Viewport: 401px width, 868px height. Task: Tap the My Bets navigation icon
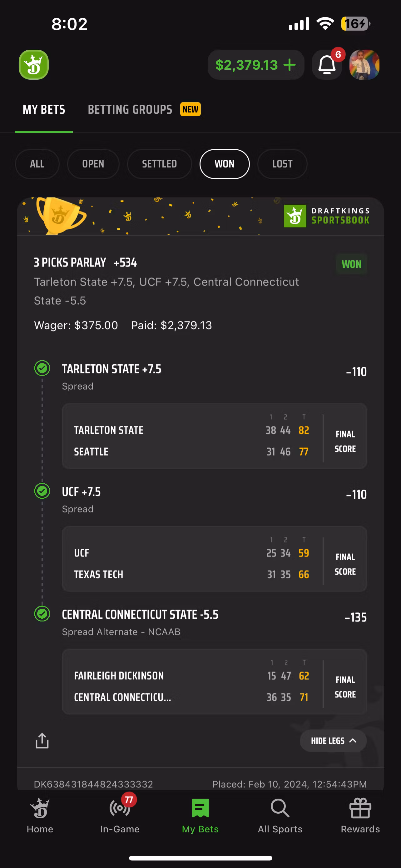(x=200, y=808)
